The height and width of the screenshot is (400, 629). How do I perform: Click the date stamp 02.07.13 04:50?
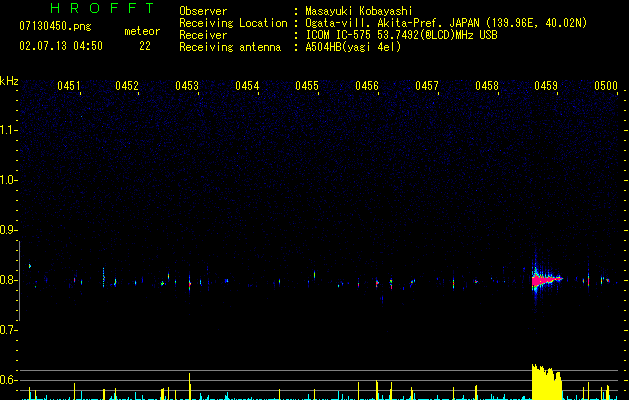click(61, 46)
